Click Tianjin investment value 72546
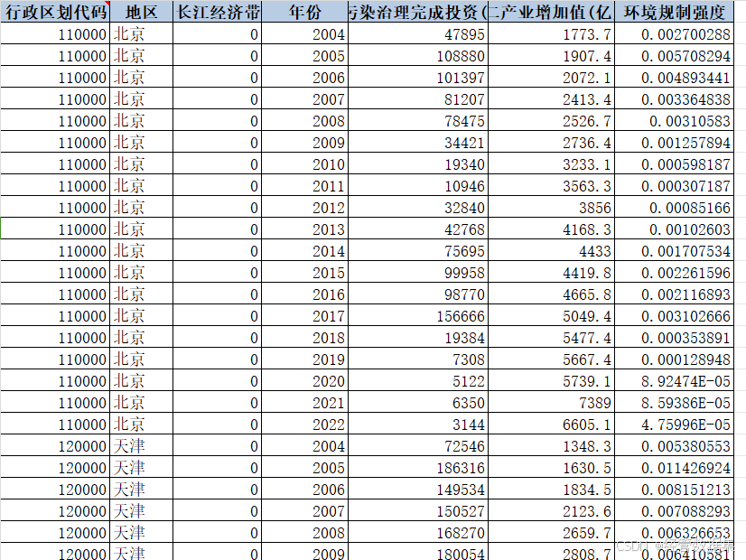746x560 pixels. coord(418,446)
